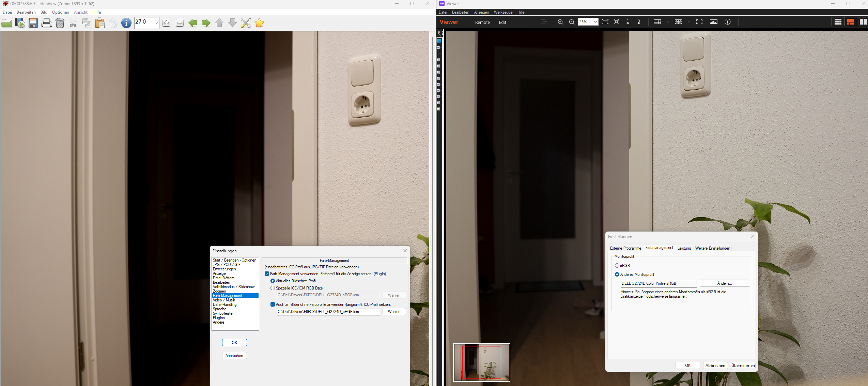Switch to thumbnail grid view in Viewer
The width and height of the screenshot is (868, 386).
tap(838, 22)
